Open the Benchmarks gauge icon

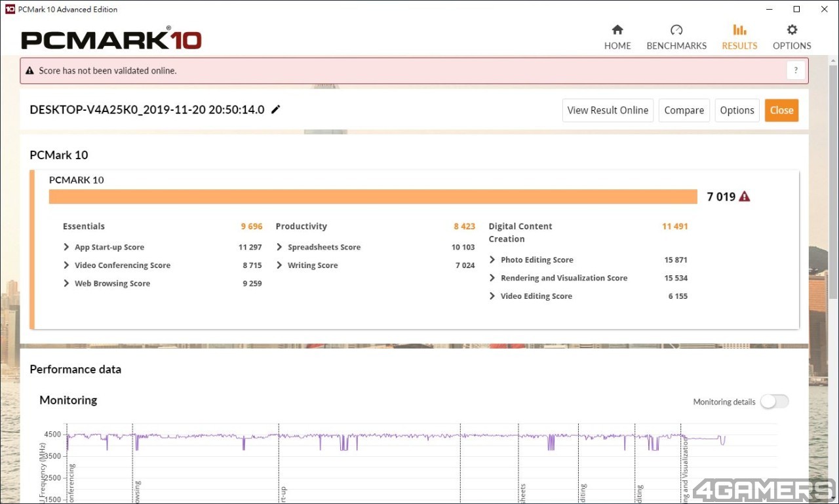676,29
